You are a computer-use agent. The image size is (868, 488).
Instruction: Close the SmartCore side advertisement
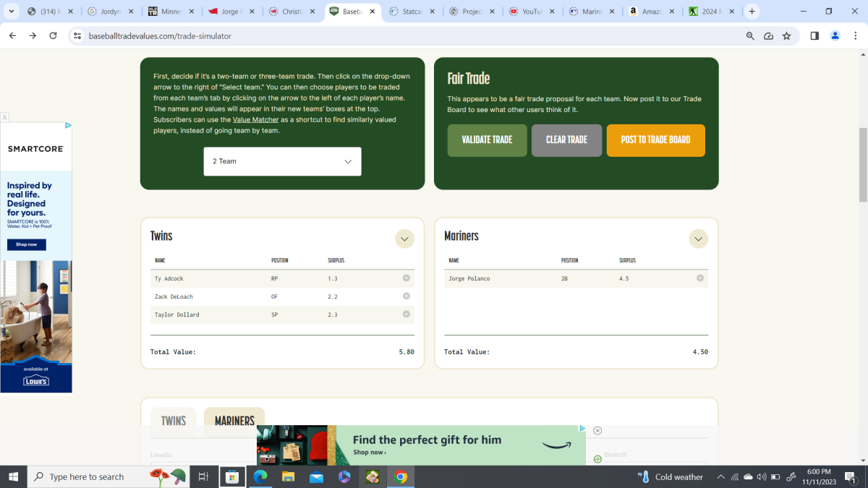click(x=4, y=117)
